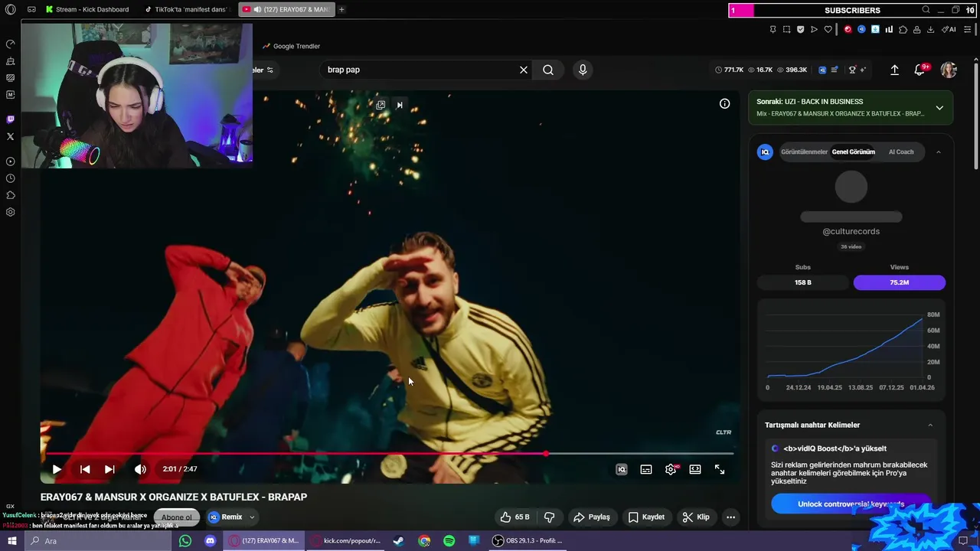
Task: Enter fullscreen mode
Action: pyautogui.click(x=720, y=469)
